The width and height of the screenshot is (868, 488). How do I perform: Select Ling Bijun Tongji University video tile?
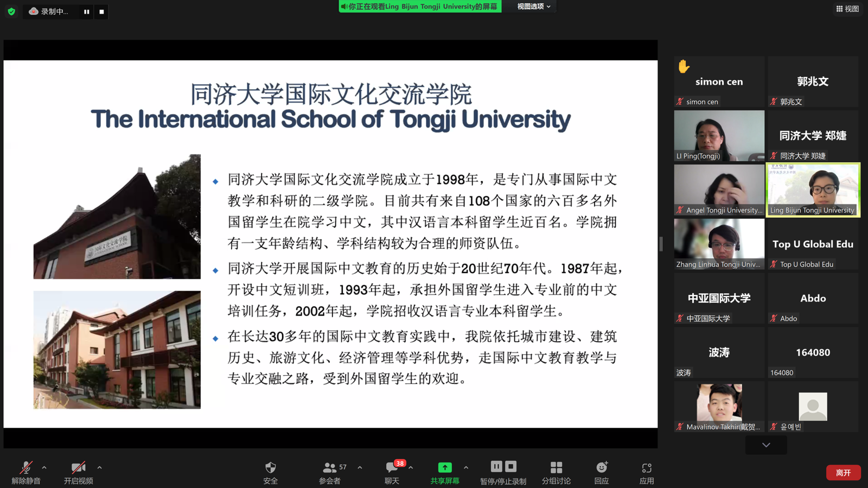(813, 190)
